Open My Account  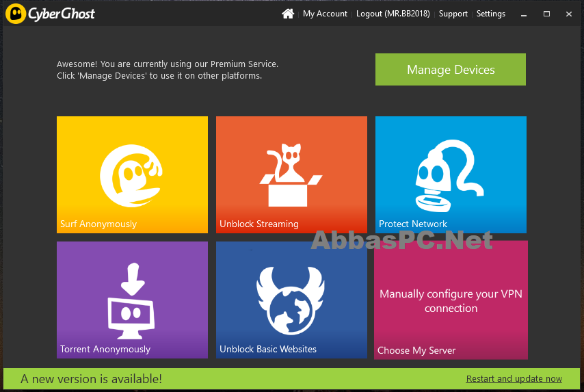pyautogui.click(x=325, y=14)
